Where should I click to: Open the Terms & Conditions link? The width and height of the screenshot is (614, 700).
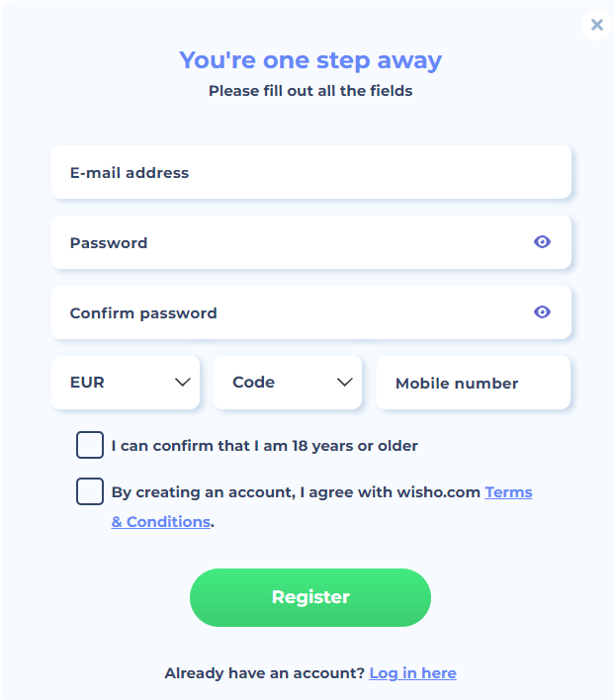[x=508, y=492]
